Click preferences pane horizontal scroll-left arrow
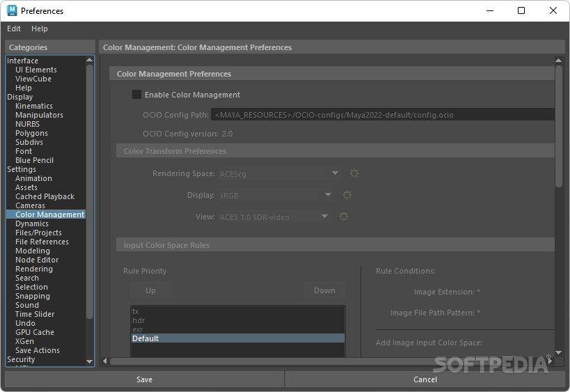The width and height of the screenshot is (570, 392). tap(105, 361)
